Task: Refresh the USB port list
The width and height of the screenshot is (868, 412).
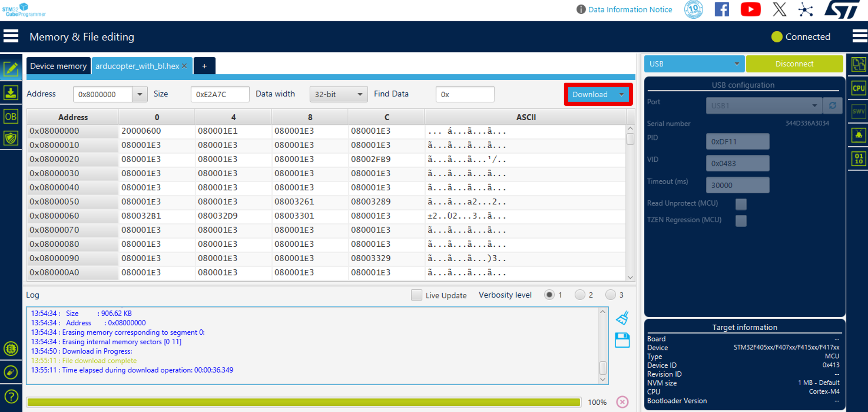Action: click(x=832, y=105)
